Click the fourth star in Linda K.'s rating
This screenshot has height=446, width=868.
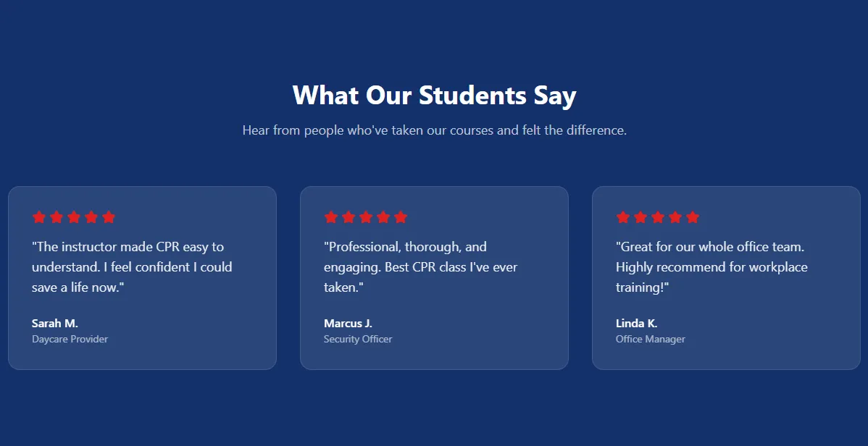click(675, 217)
